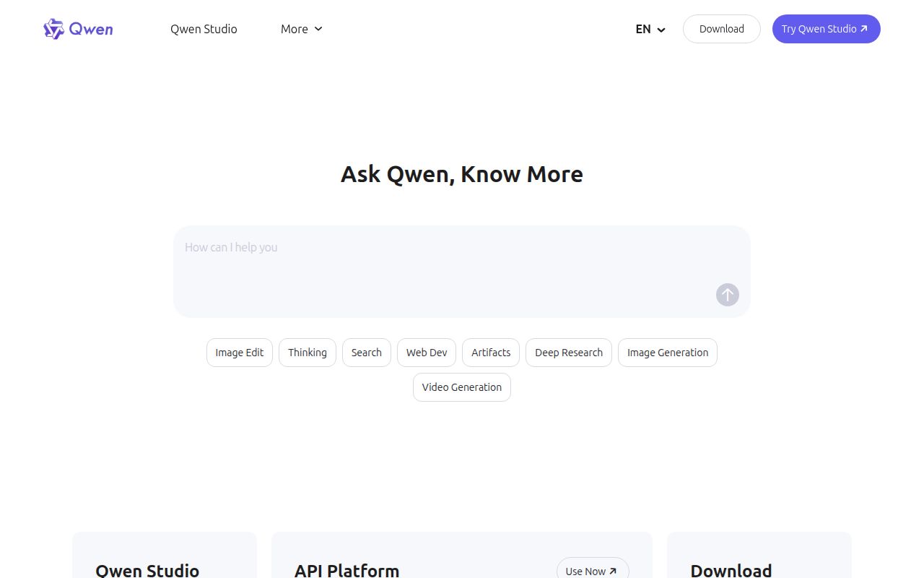The image size is (924, 578).
Task: Expand the More menu chevron
Action: (318, 29)
